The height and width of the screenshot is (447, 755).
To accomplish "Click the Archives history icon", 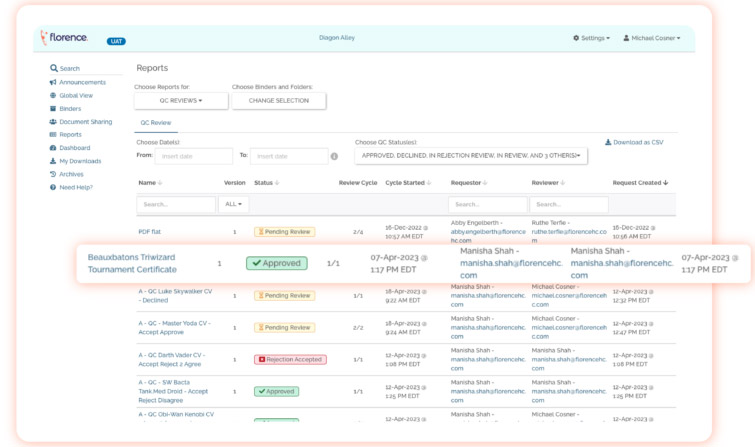I will 54,174.
